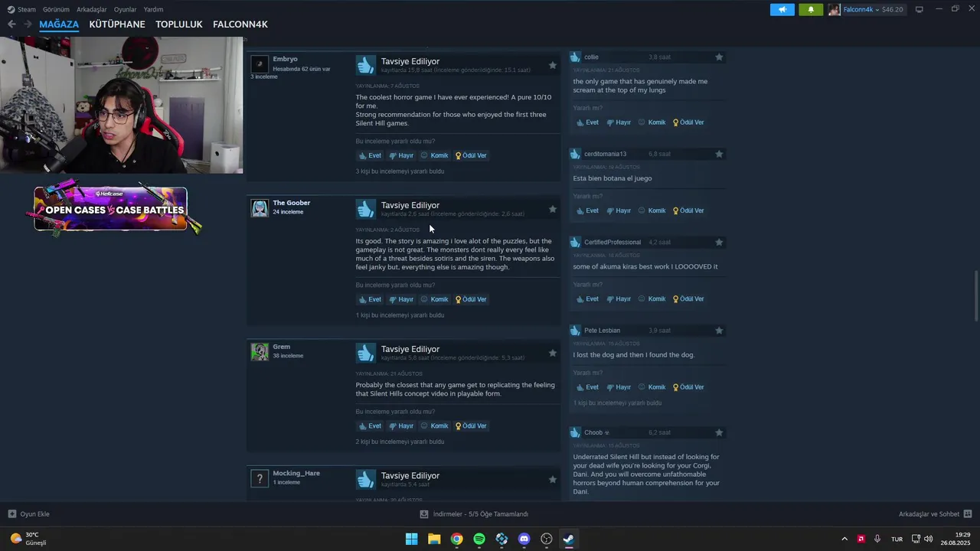Switch to the MAĞAZA tab
The height and width of the screenshot is (551, 980).
(59, 24)
